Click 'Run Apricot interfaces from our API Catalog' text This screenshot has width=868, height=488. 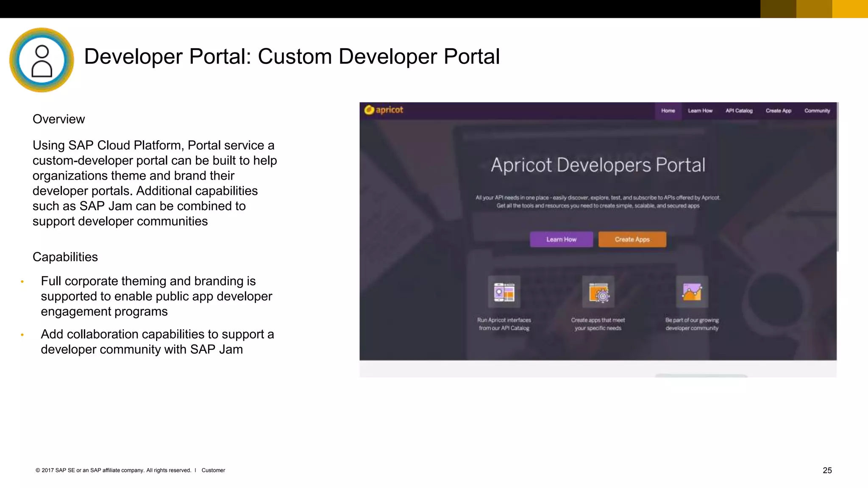coord(504,324)
